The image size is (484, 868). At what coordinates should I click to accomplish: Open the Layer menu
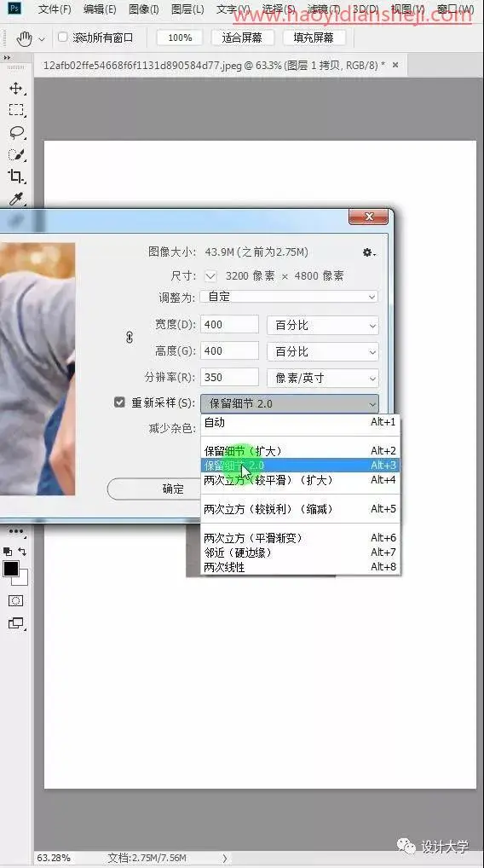click(187, 9)
